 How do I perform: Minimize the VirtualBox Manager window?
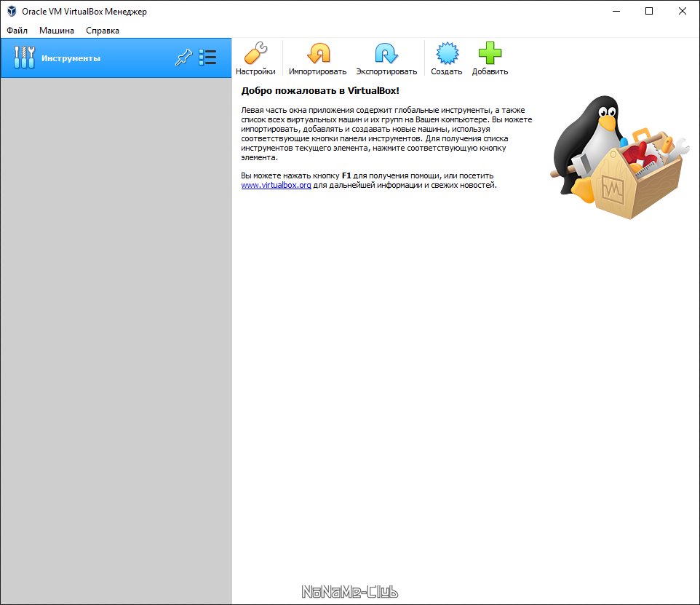point(616,11)
